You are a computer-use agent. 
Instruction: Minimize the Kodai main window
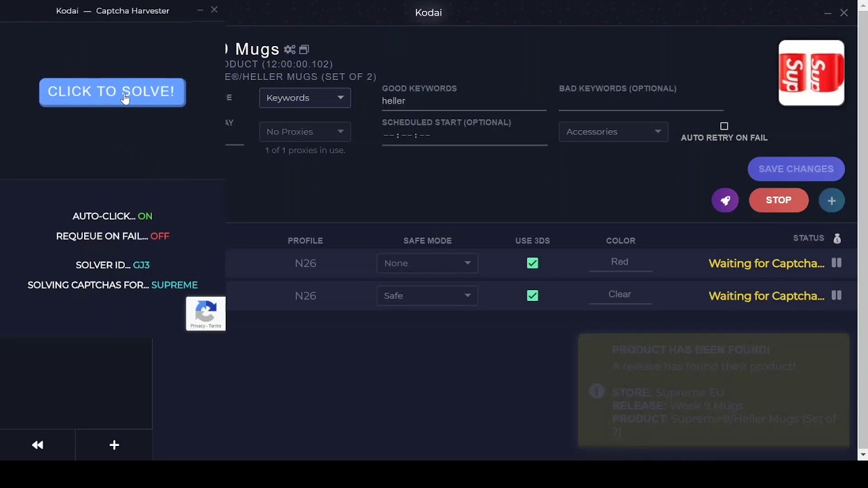(x=827, y=13)
